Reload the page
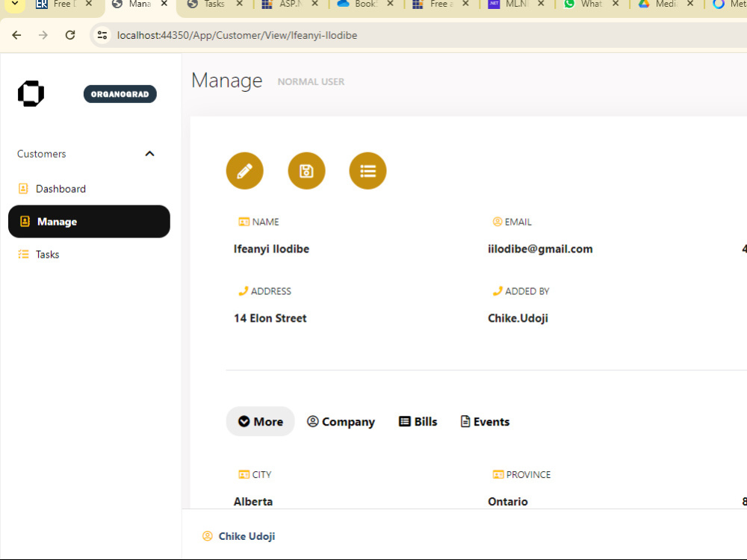747x560 pixels. (x=70, y=35)
